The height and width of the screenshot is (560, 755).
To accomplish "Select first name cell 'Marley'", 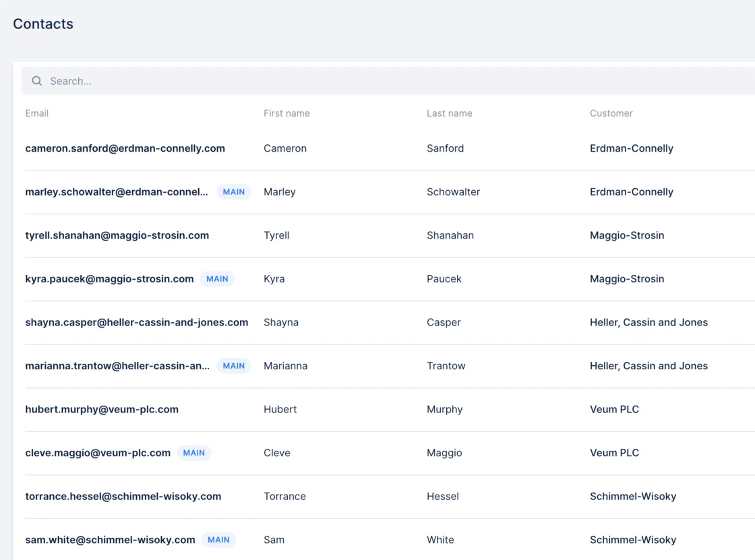I will (x=280, y=191).
